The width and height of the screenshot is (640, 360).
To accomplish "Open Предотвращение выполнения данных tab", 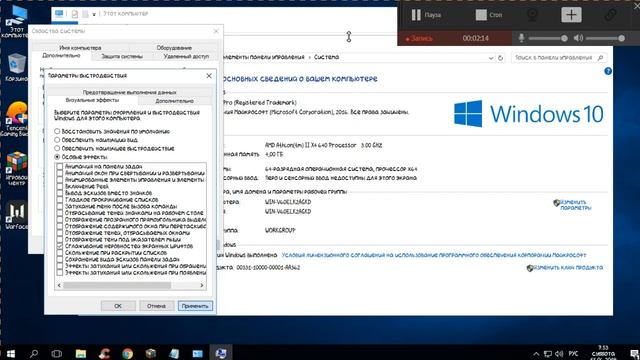I will pos(129,92).
